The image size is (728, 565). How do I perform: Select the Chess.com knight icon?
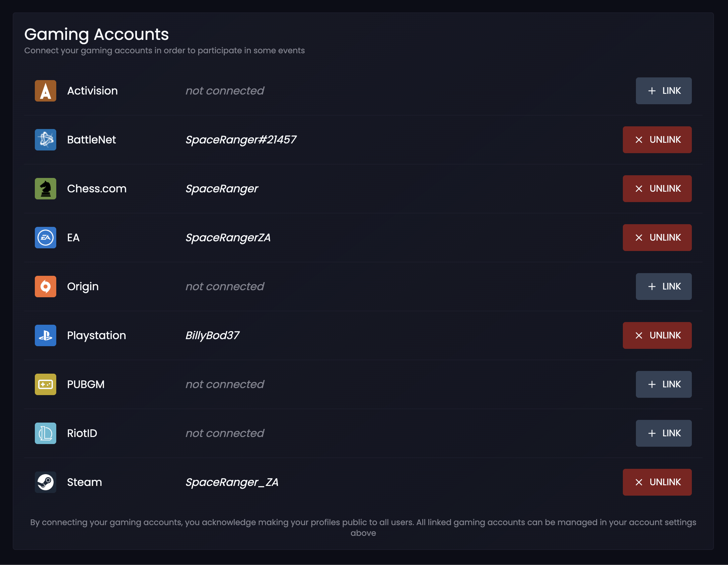pyautogui.click(x=46, y=189)
